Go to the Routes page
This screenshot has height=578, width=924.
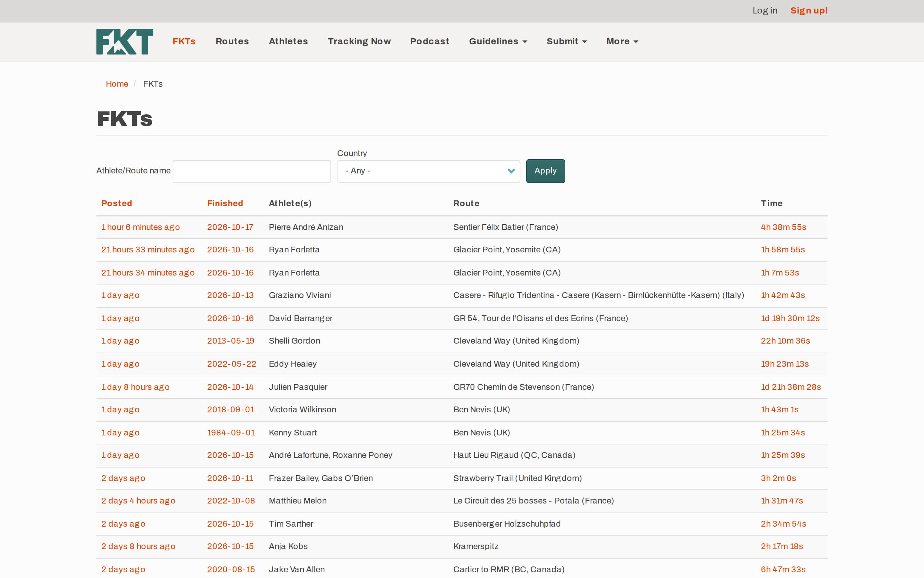[232, 41]
